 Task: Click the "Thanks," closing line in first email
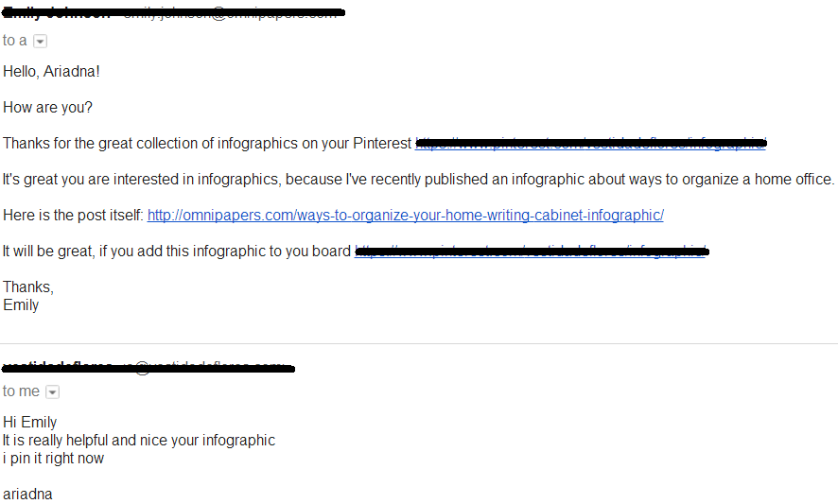coord(28,287)
